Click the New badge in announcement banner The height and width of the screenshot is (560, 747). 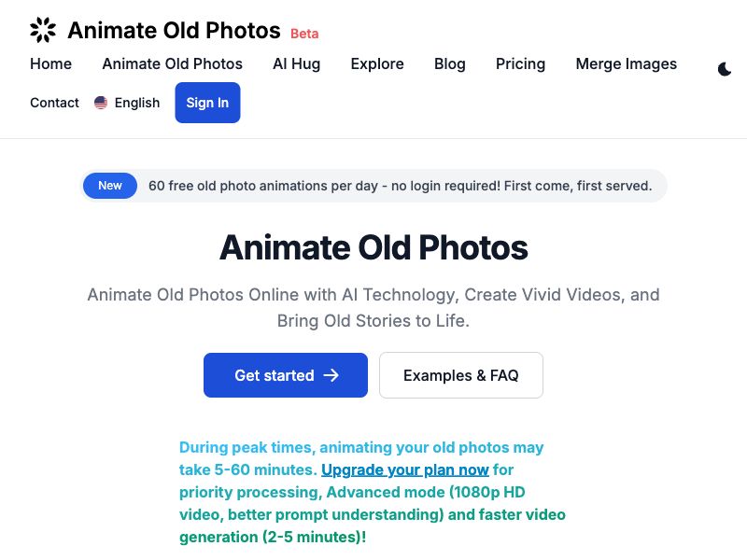pyautogui.click(x=110, y=186)
